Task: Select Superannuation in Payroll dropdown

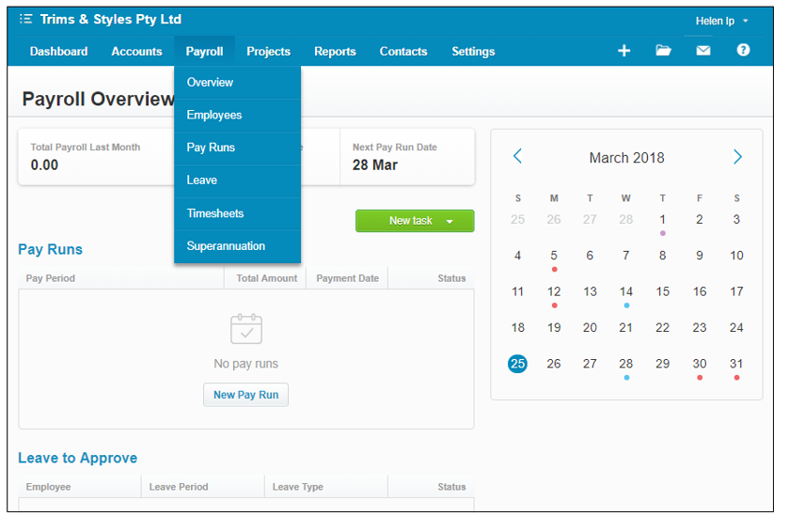Action: click(238, 246)
